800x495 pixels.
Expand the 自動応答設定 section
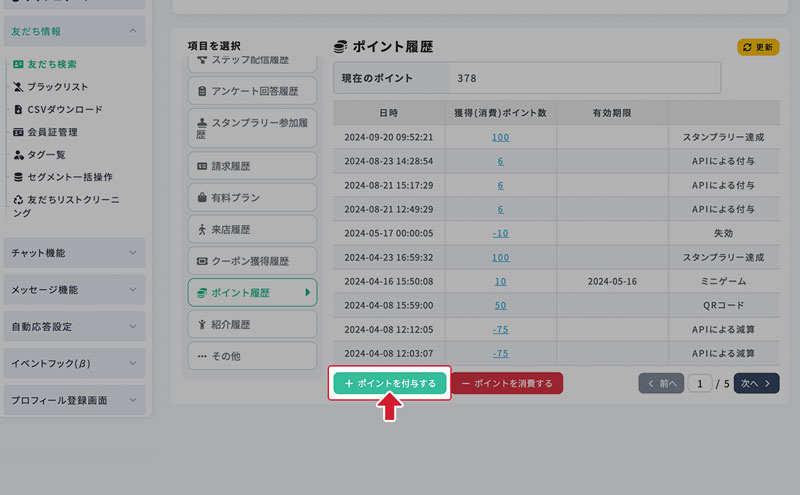pyautogui.click(x=133, y=326)
